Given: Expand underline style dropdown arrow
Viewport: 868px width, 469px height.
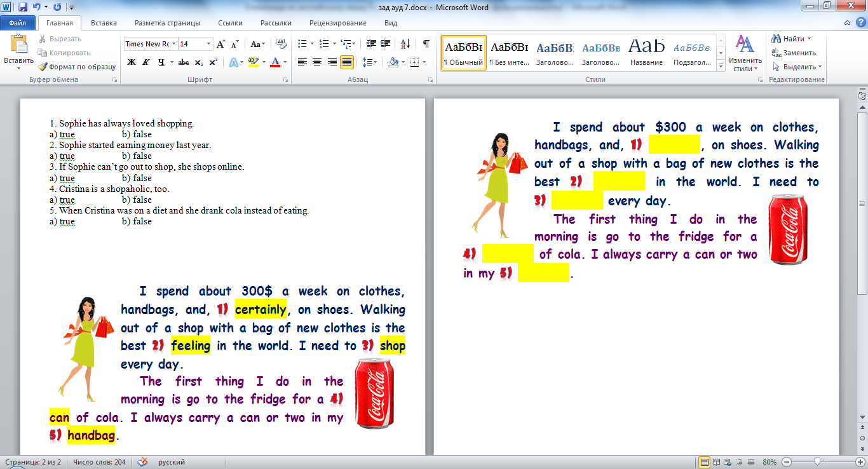Looking at the screenshot, I should click(x=172, y=62).
